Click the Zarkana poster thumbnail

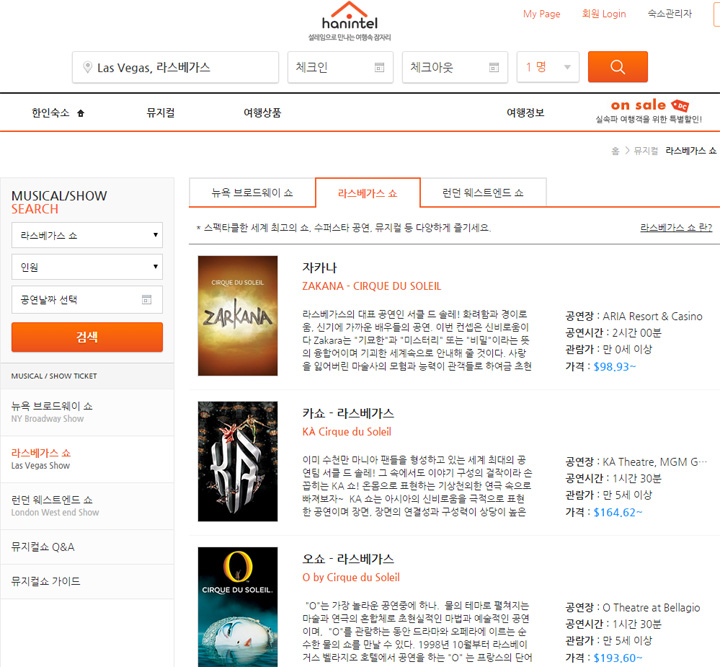(237, 316)
